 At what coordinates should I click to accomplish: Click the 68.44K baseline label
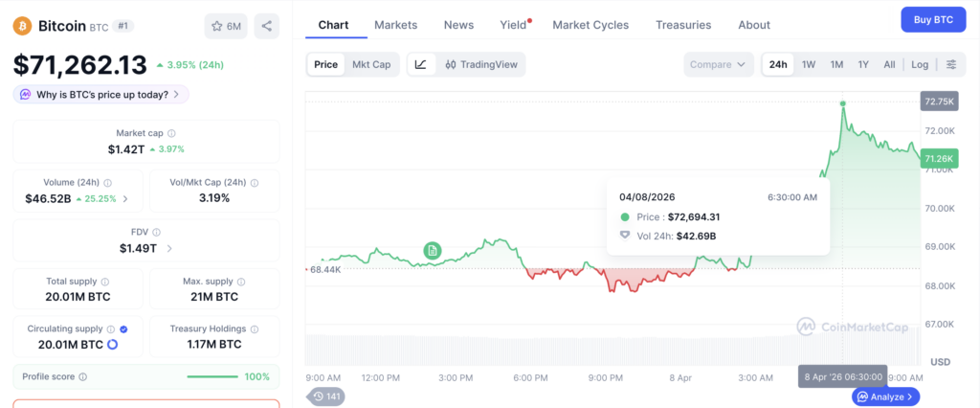coord(325,270)
